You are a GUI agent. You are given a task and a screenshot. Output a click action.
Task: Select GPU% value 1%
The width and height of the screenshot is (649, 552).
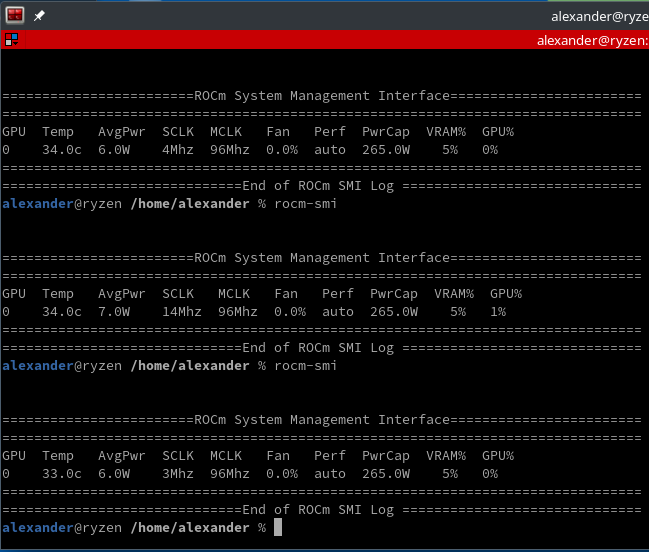click(x=498, y=311)
